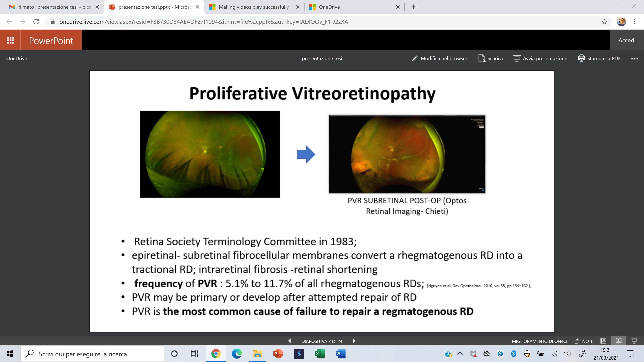Image resolution: width=644 pixels, height=362 pixels.
Task: Open the PowerPoint app launcher grid
Action: click(x=10, y=40)
